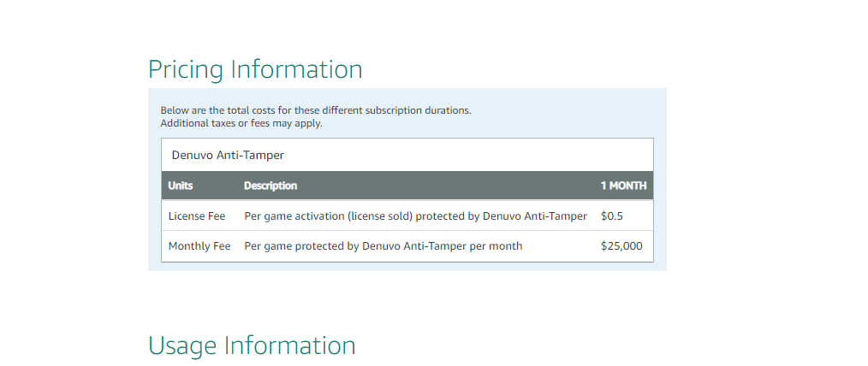Image resolution: width=868 pixels, height=366 pixels.
Task: Click the 'Per game activation (license sold)' description
Action: click(415, 216)
